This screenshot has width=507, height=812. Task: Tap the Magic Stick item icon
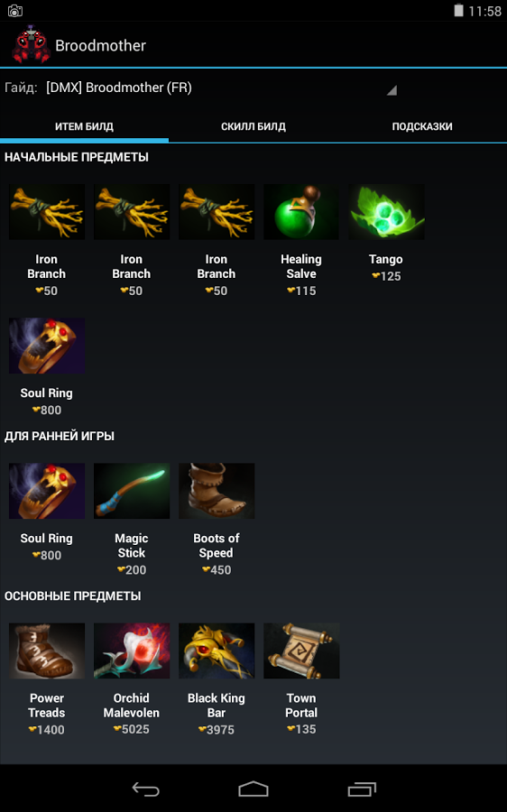click(x=132, y=491)
